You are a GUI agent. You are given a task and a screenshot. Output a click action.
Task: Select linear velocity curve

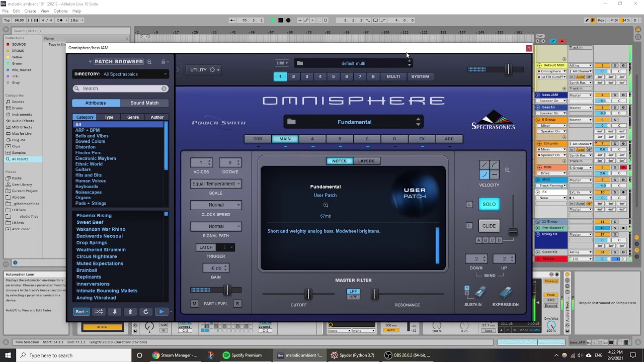click(x=484, y=165)
